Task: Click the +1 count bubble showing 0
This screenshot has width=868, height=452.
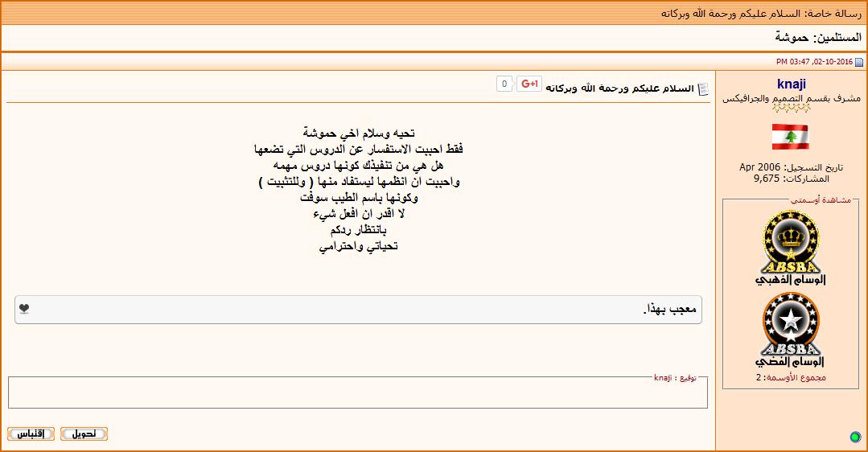Action: 504,84
